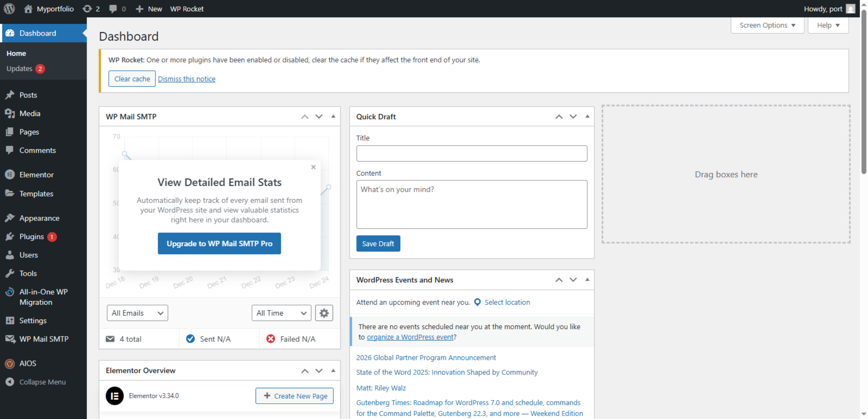Collapse the admin sidebar menu
Screen dimensions: 868x419
[x=10, y=382]
